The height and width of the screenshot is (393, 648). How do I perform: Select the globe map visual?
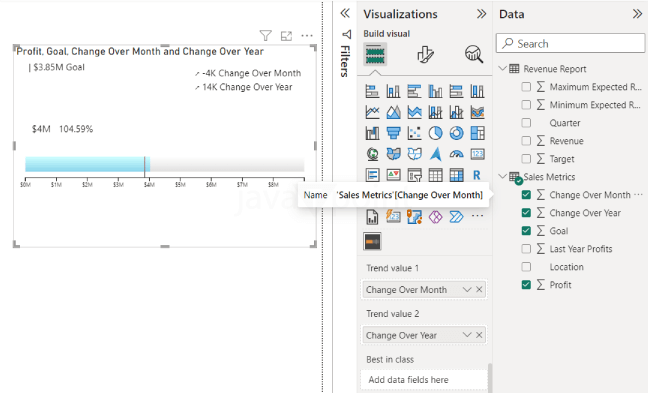tap(372, 154)
